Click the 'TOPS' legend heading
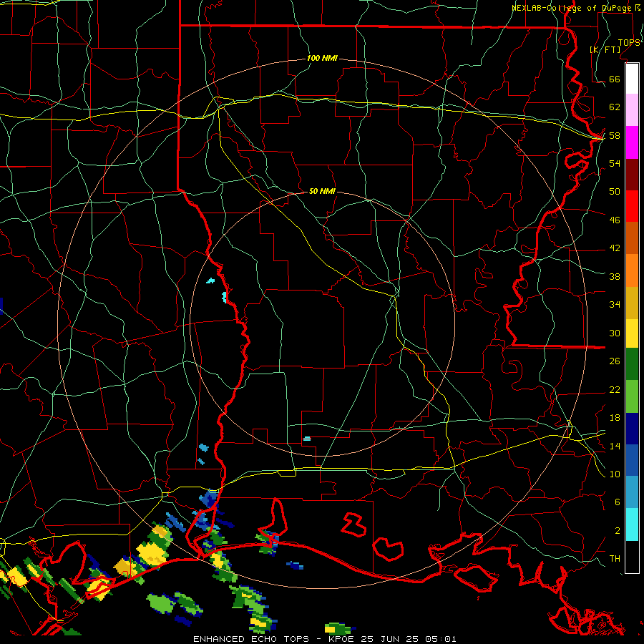This screenshot has height=644, width=644. 629,43
